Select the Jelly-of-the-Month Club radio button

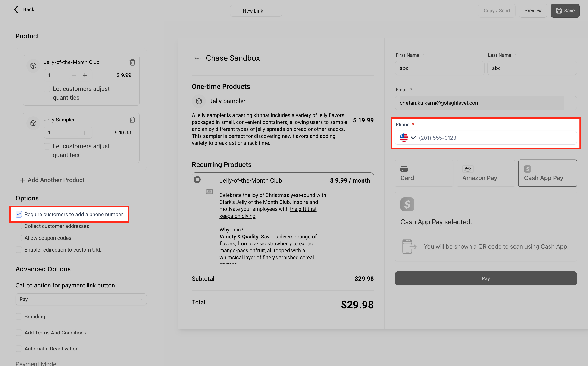tap(197, 179)
